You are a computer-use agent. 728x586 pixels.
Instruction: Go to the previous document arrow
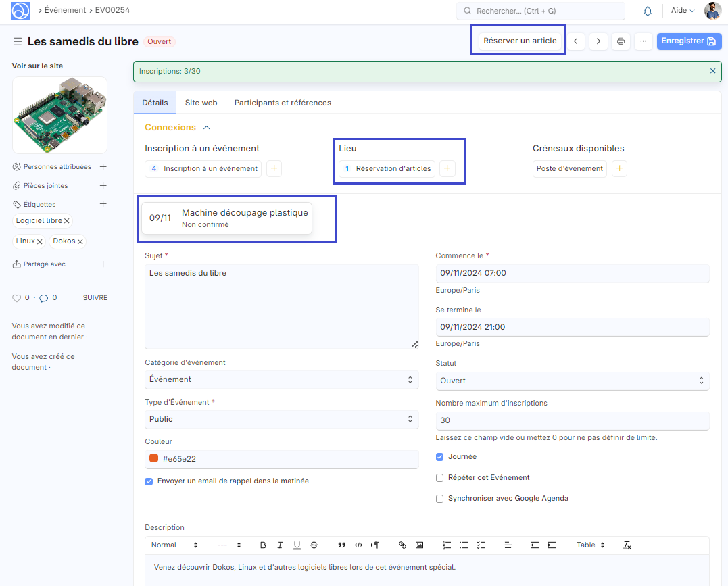(x=575, y=41)
